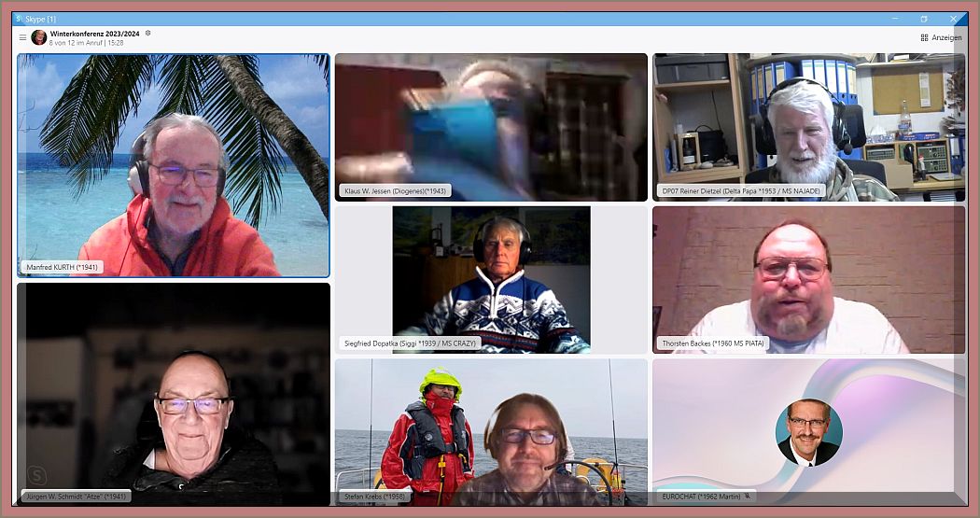Open the hamburger menu beside the conference avatar
This screenshot has height=518, width=980.
pos(22,37)
